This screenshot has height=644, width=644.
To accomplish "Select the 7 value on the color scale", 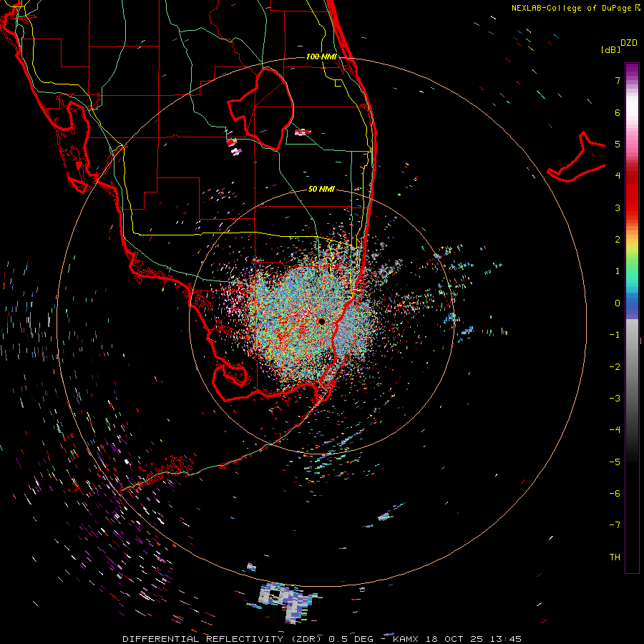I will (x=618, y=80).
